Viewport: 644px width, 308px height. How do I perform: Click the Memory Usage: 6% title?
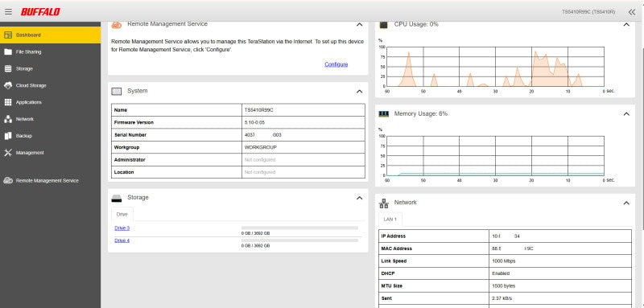click(421, 113)
